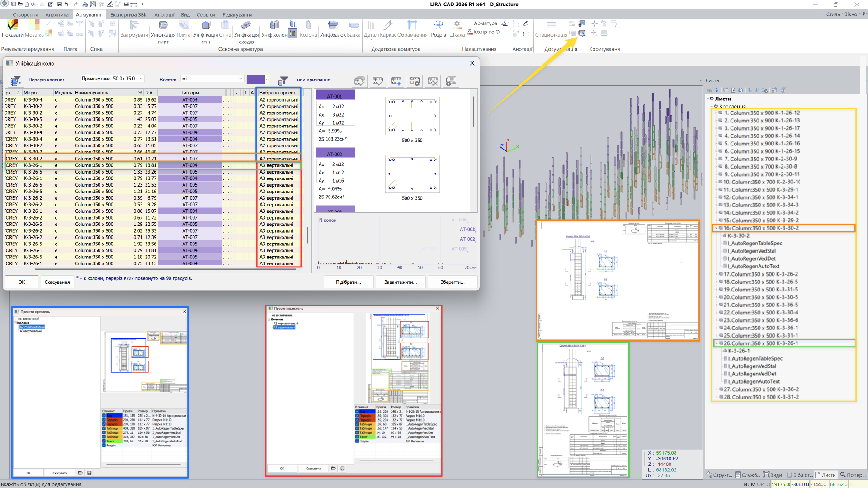Click the add reinforcement type icon with plus
The height and width of the screenshot is (488, 868).
click(396, 81)
